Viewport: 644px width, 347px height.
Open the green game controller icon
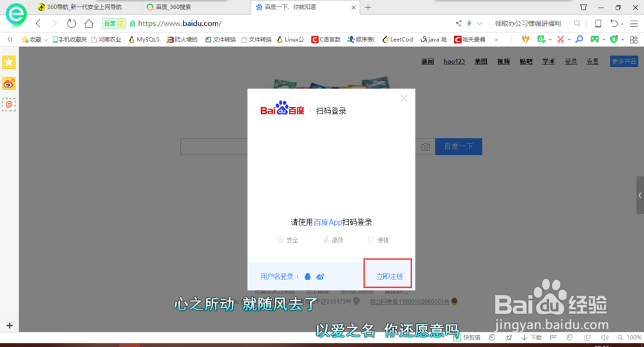[594, 39]
